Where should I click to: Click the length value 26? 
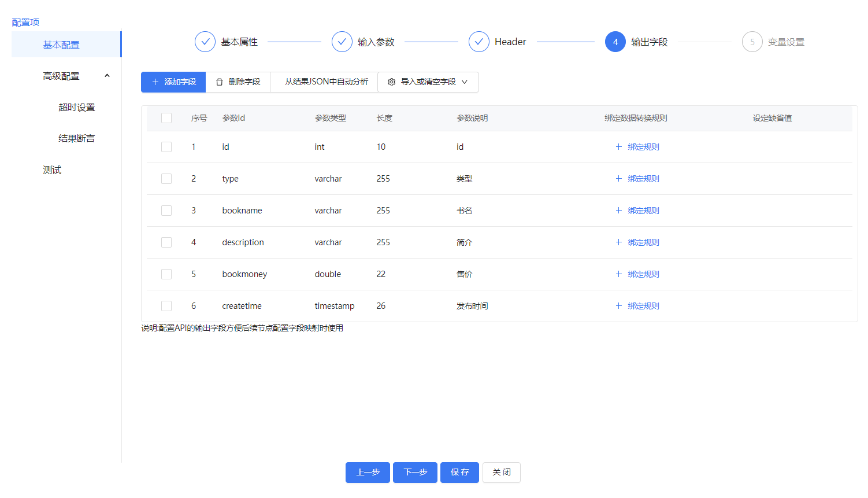381,306
